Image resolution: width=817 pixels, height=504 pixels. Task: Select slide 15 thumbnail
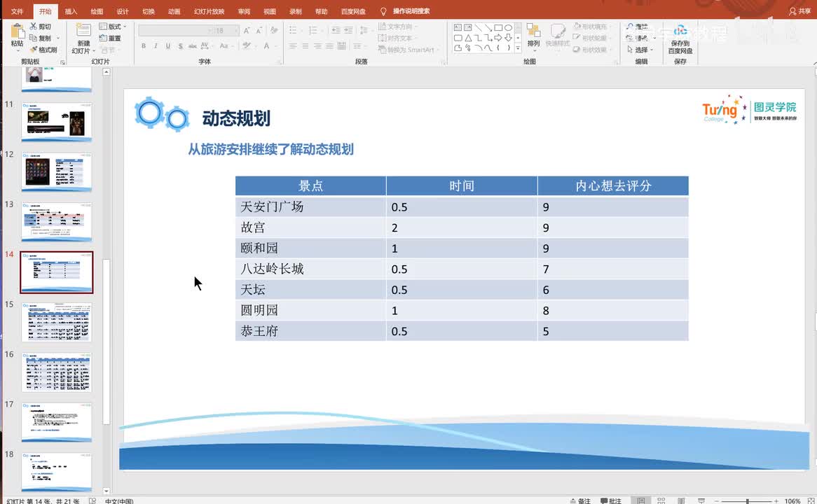(x=56, y=322)
